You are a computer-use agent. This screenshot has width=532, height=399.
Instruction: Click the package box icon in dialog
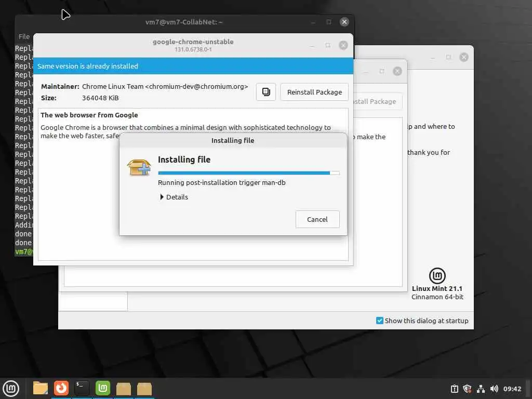(x=139, y=167)
